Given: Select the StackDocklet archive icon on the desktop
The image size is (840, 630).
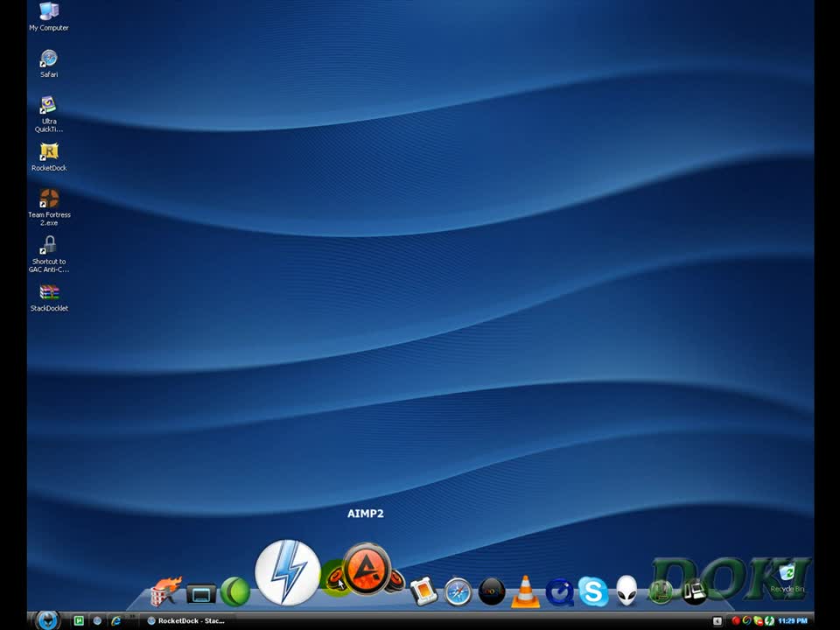Looking at the screenshot, I should (49, 297).
